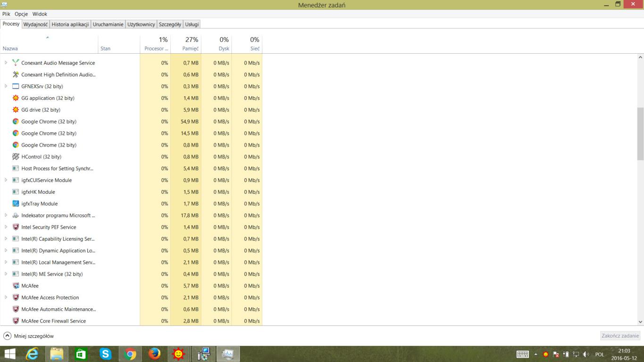Viewport: 644px width, 362px height.
Task: Open Skype from the taskbar
Action: (106, 354)
